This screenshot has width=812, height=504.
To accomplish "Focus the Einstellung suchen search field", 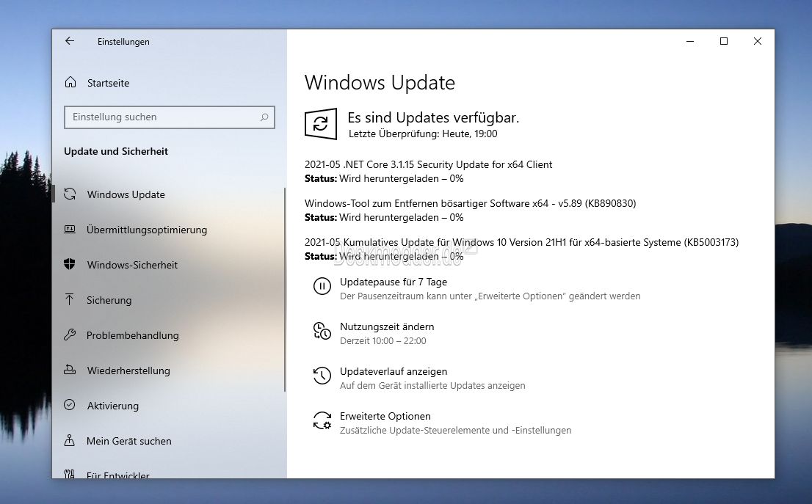I will coord(170,117).
